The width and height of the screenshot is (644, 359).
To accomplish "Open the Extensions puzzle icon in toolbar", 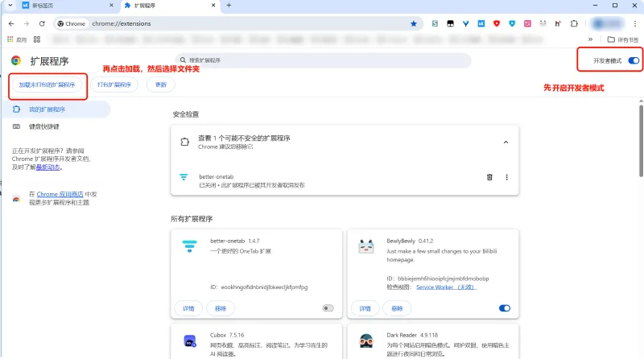I will [574, 24].
